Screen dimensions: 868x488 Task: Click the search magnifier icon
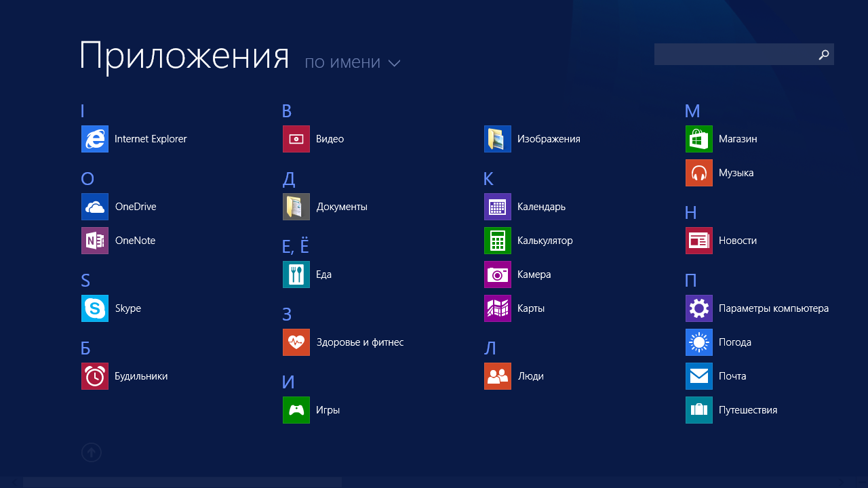pos(824,55)
